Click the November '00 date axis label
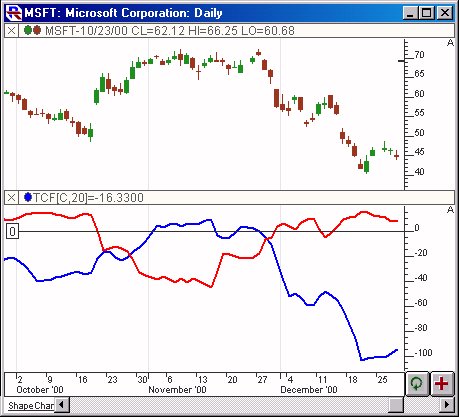This screenshot has height=417, width=459. point(177,389)
